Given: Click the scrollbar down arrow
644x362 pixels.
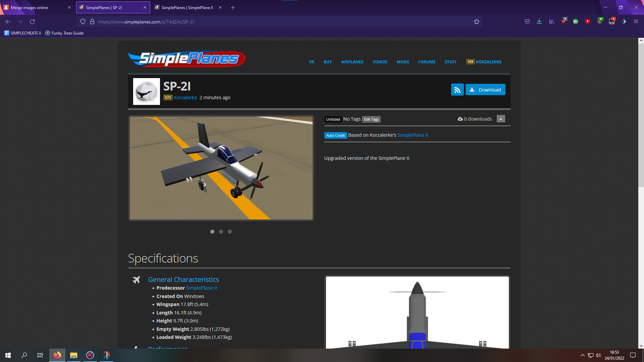Looking at the screenshot, I should click(641, 346).
